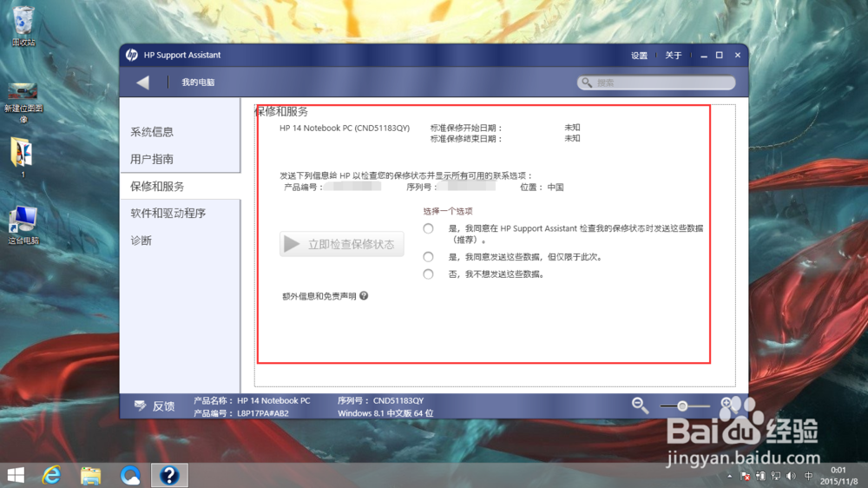Click the search magnifier icon
This screenshot has width=868, height=488.
point(587,82)
